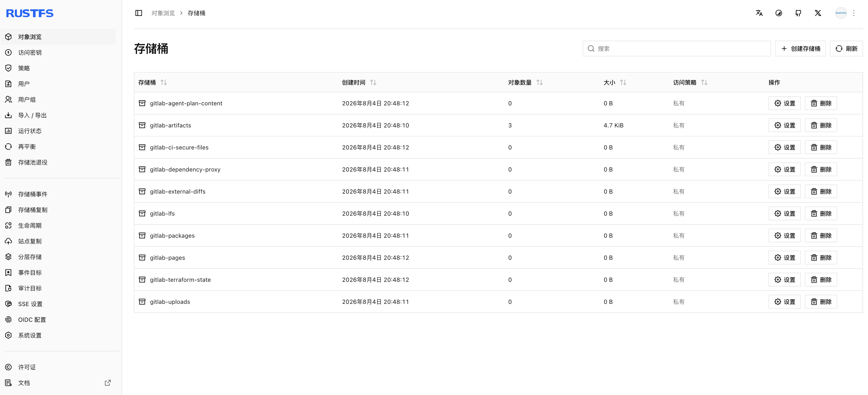
Task: Open the GitHub repository icon
Action: [798, 13]
